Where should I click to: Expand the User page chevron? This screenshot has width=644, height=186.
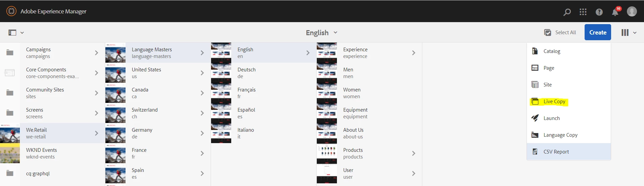413,173
